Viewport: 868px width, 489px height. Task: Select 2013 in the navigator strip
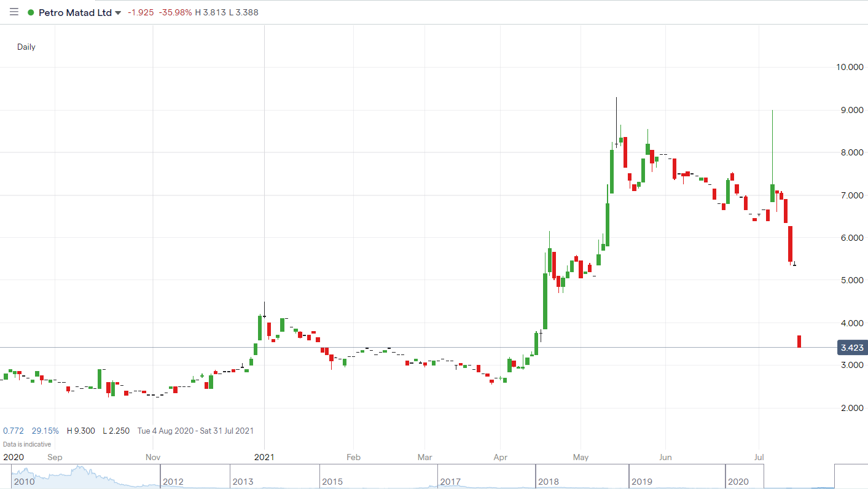pyautogui.click(x=244, y=482)
